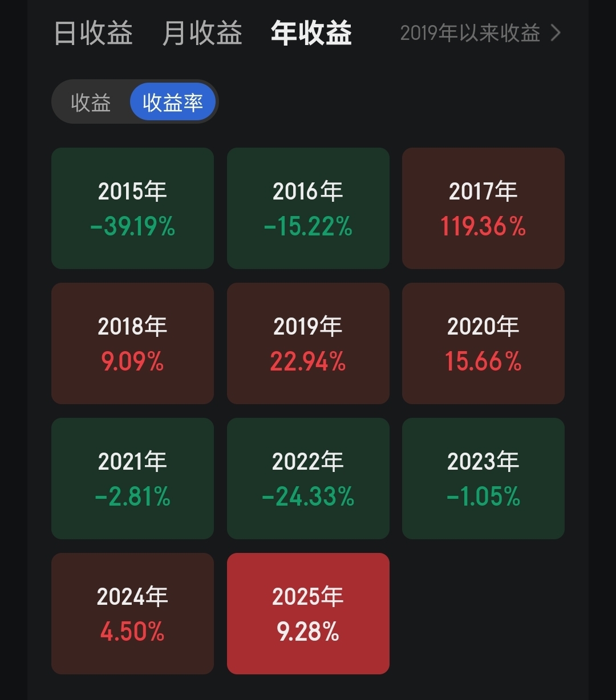Click the 119.36% value in 2017
This screenshot has width=616, height=700.
coord(483,227)
